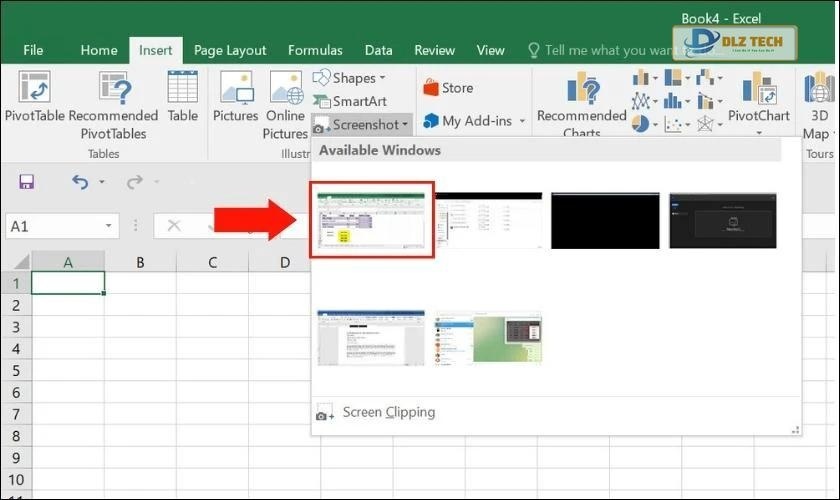Open the My Add-ins dropdown
The image size is (840, 500).
pyautogui.click(x=474, y=121)
